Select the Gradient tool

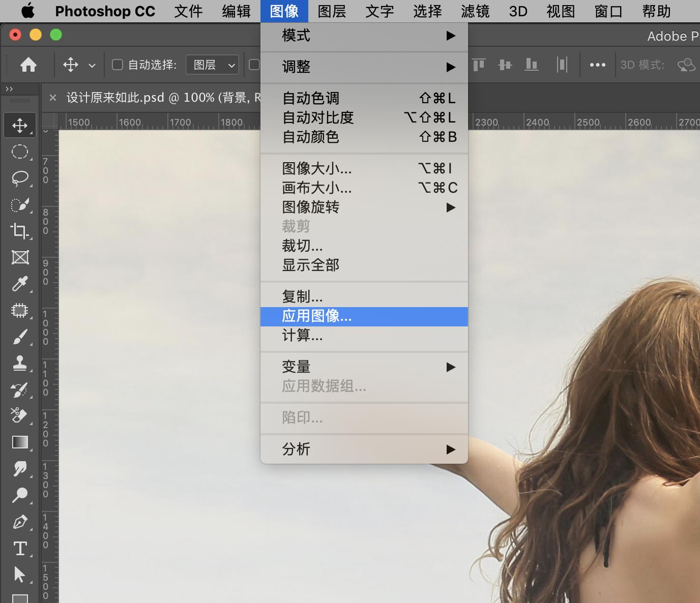pos(20,442)
